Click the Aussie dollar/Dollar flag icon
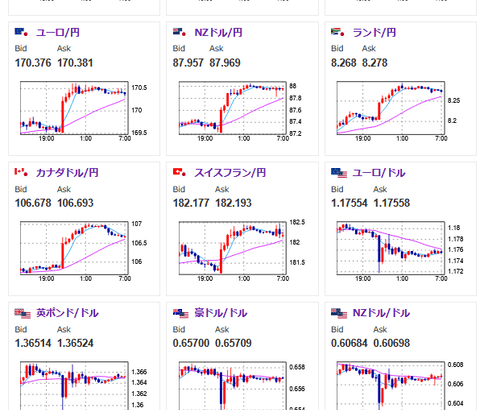This screenshot has height=410, width=480. coord(181,313)
